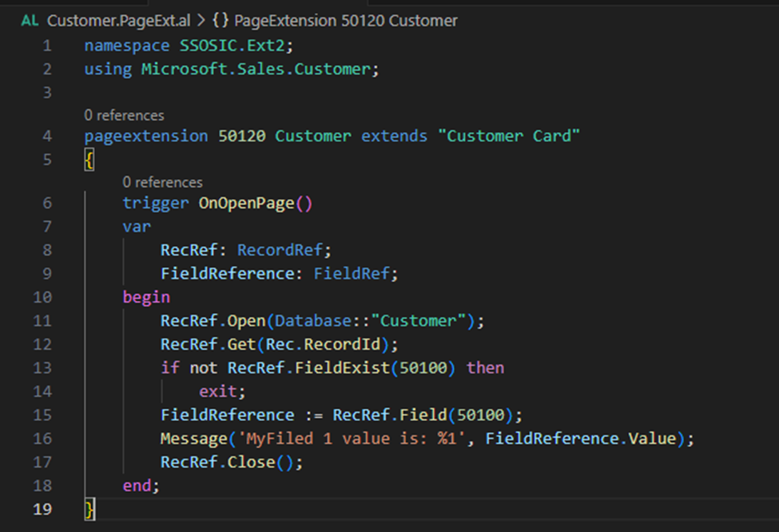Click 'Microsoft.Sales.Customer' on line 2

click(x=256, y=69)
